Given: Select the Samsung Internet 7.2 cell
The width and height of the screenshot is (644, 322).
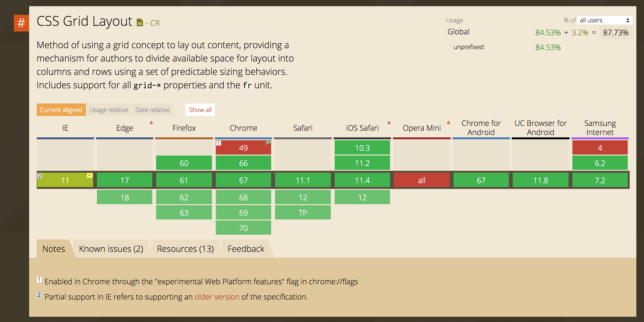Looking at the screenshot, I should pos(600,180).
